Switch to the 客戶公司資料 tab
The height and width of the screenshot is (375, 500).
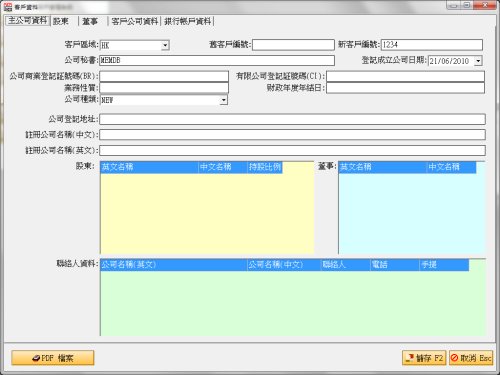135,21
